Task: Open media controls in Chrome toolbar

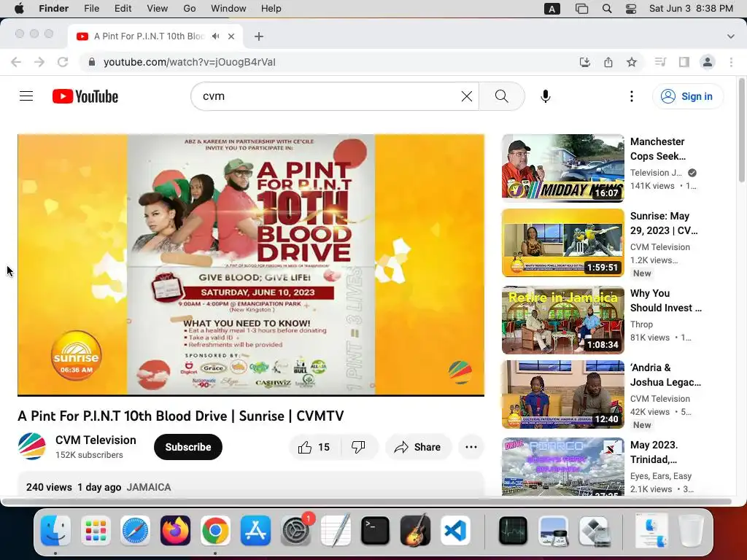Action: point(660,62)
